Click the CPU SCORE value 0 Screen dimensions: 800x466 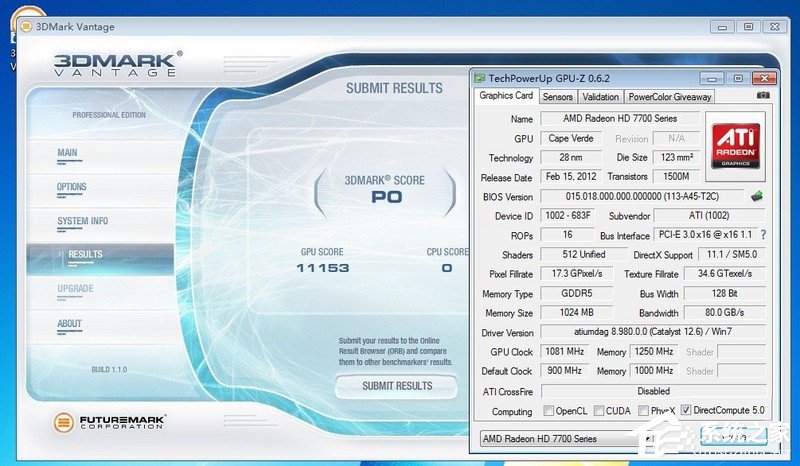click(x=447, y=268)
